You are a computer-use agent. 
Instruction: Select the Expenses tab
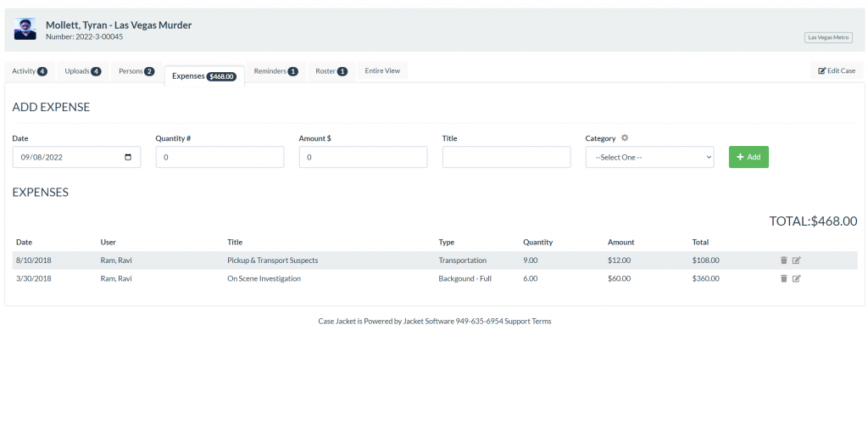pyautogui.click(x=204, y=76)
